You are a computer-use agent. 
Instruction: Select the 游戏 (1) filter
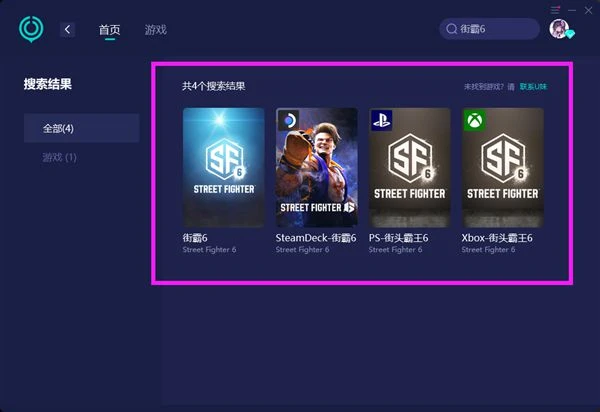[x=59, y=157]
